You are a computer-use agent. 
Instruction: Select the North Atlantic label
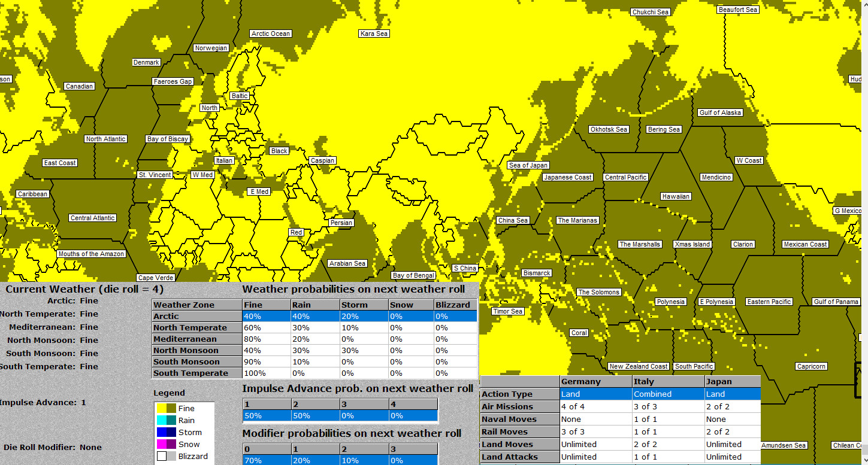point(106,139)
